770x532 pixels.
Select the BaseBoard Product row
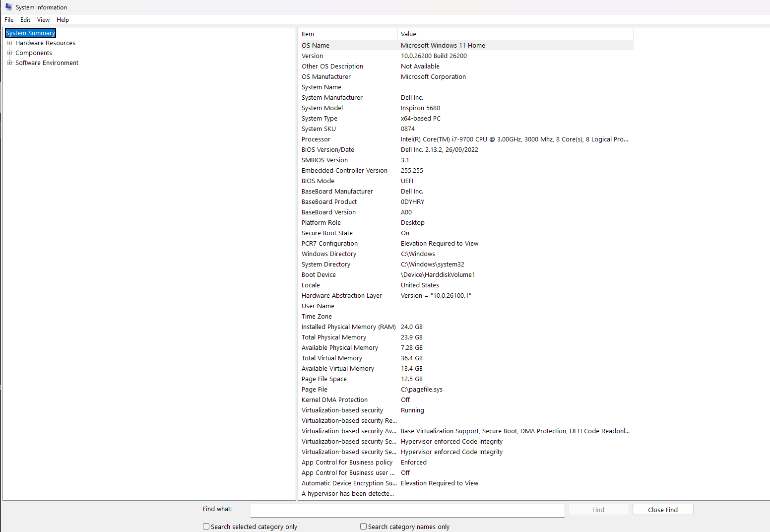(466, 201)
